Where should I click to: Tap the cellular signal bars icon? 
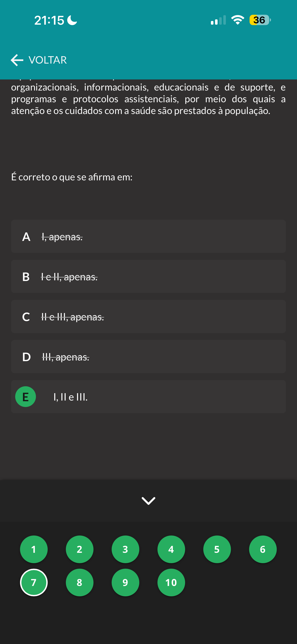218,20
